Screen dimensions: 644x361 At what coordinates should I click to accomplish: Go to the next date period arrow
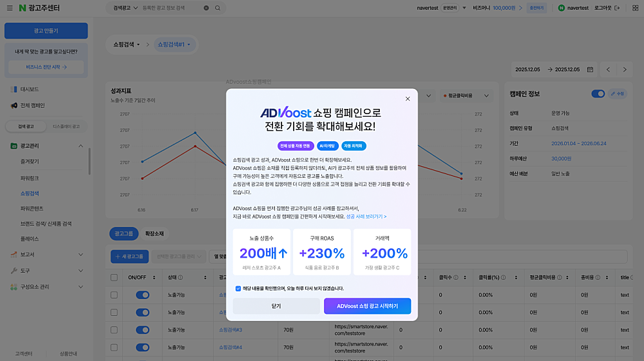[x=625, y=70]
